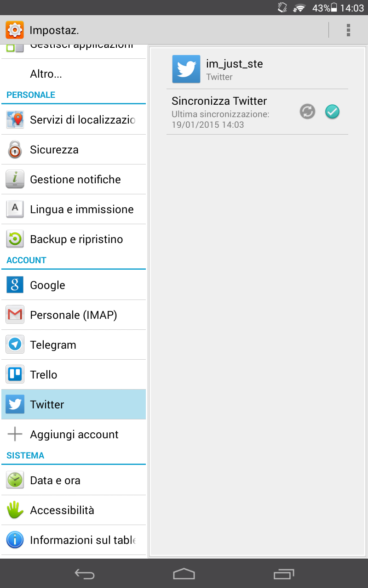This screenshot has height=588, width=368.
Task: Tap the Android back navigation button
Action: click(x=85, y=574)
